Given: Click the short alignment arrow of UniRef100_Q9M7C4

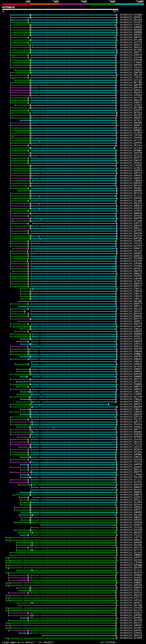Looking at the screenshot, I should click(70, 404).
